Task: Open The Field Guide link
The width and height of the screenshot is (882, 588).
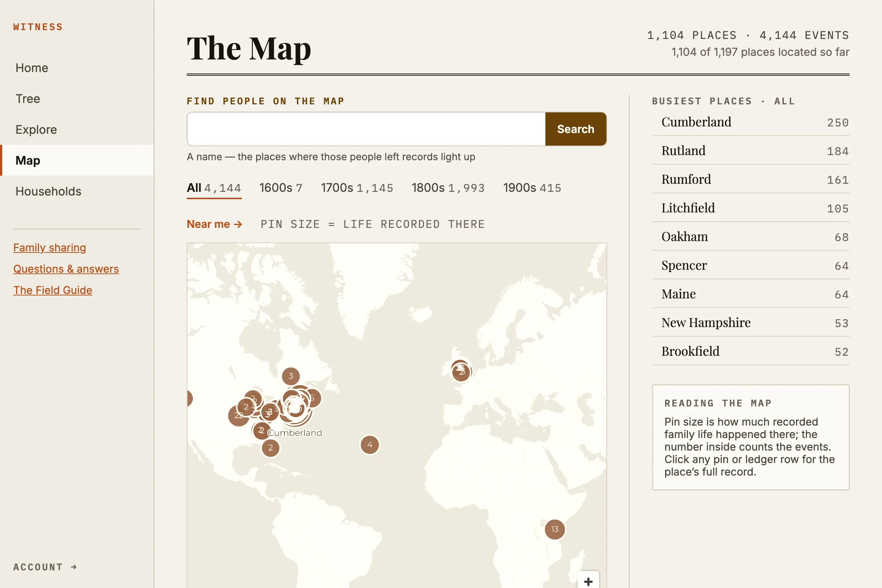Action: click(x=53, y=290)
